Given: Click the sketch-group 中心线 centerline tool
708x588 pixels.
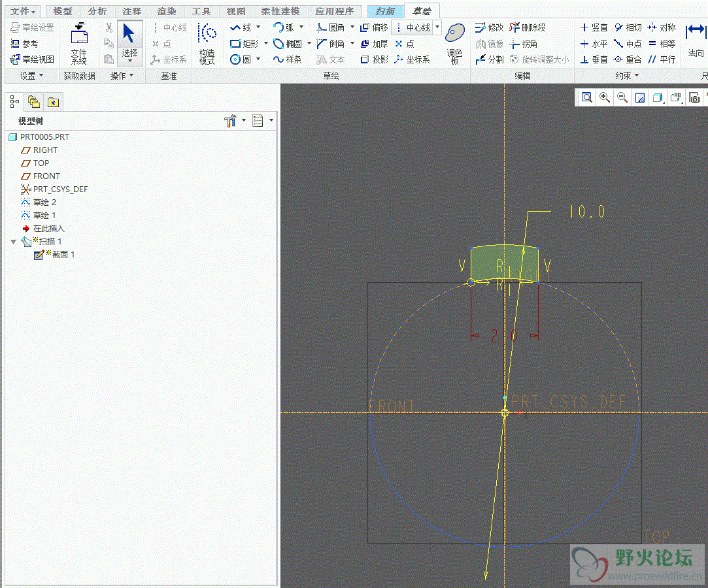Looking at the screenshot, I should point(413,27).
